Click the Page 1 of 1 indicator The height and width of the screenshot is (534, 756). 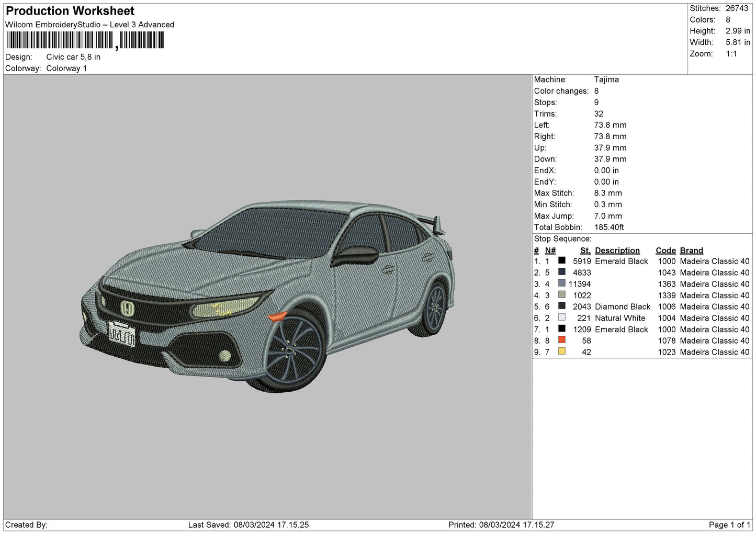(x=729, y=525)
